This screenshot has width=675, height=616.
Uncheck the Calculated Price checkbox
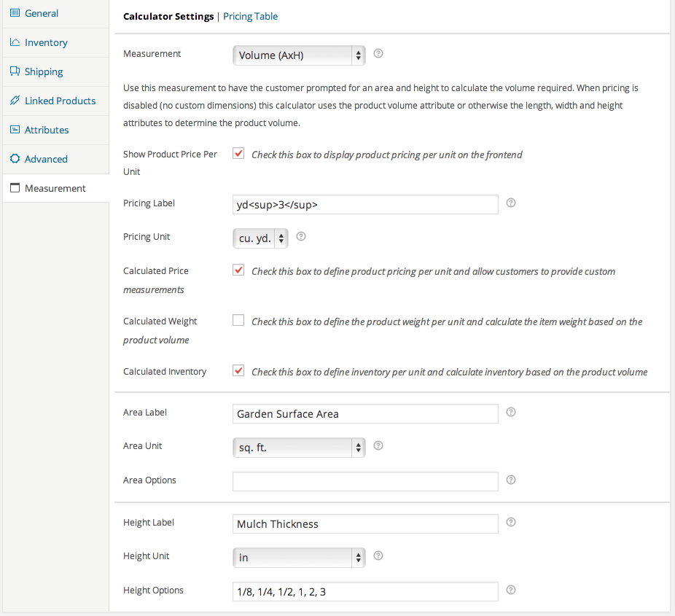[x=238, y=270]
